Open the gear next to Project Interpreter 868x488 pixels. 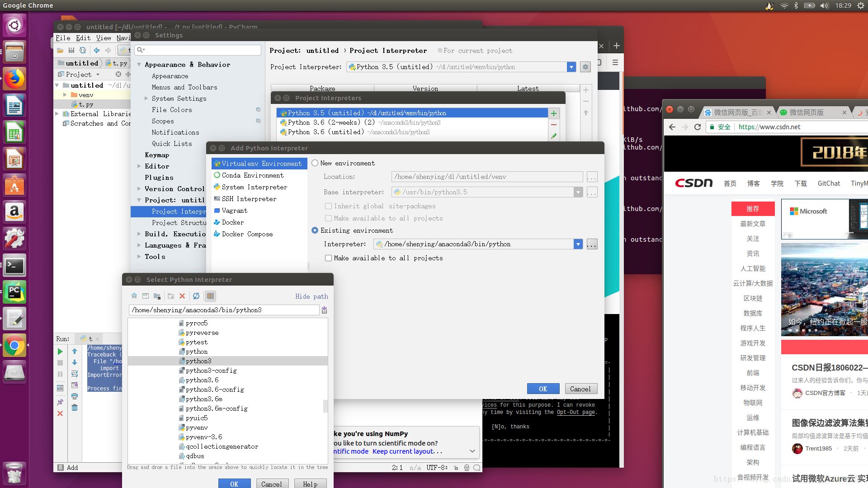pyautogui.click(x=585, y=67)
